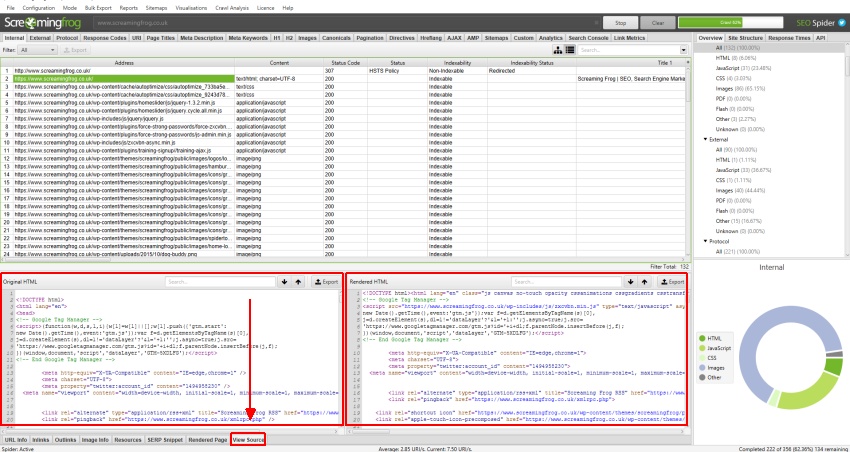Click the crawl progress bar

click(x=730, y=23)
